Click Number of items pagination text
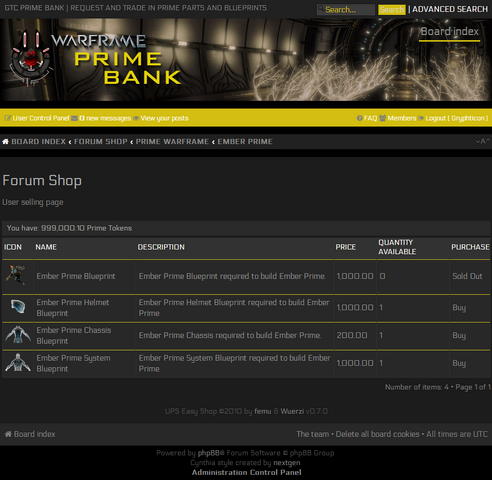492x480 pixels. tap(437, 387)
